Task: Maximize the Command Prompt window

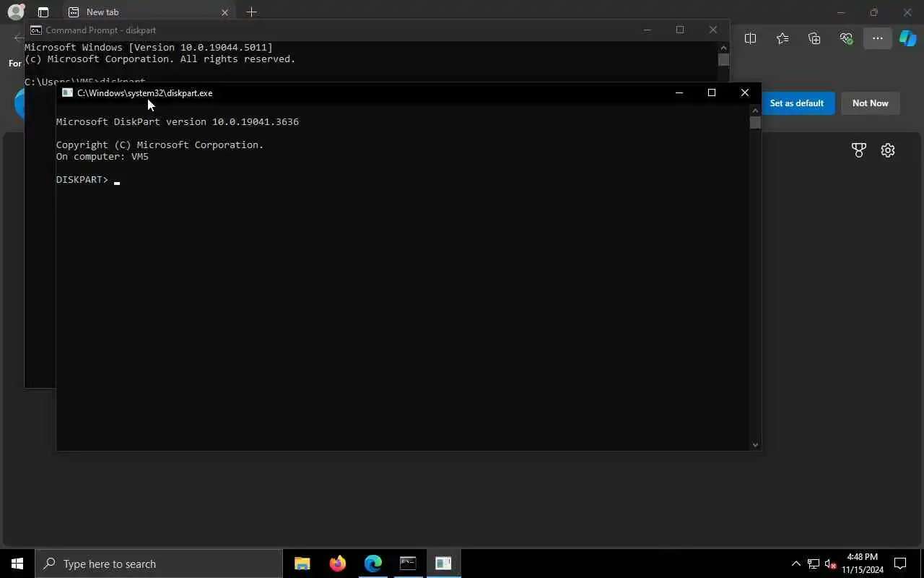Action: tap(679, 30)
